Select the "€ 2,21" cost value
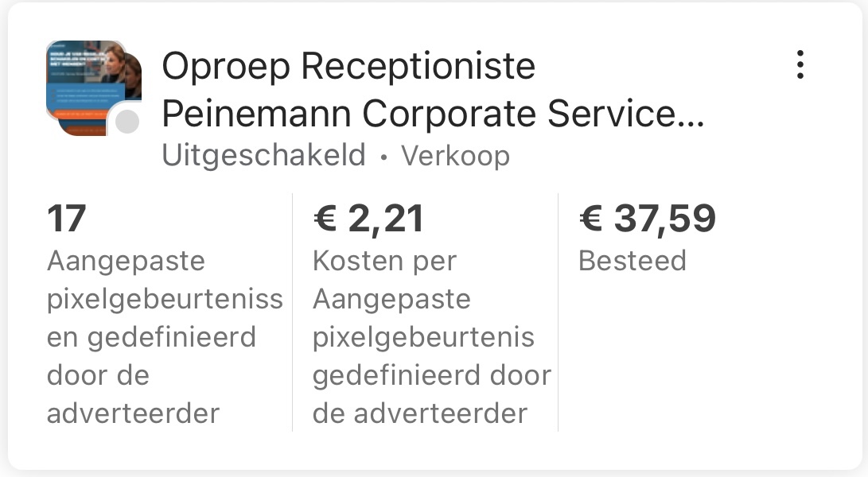 [368, 219]
